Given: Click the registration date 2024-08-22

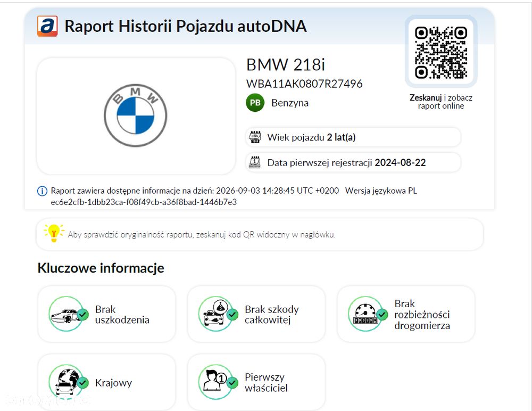Looking at the screenshot, I should click(x=401, y=163).
